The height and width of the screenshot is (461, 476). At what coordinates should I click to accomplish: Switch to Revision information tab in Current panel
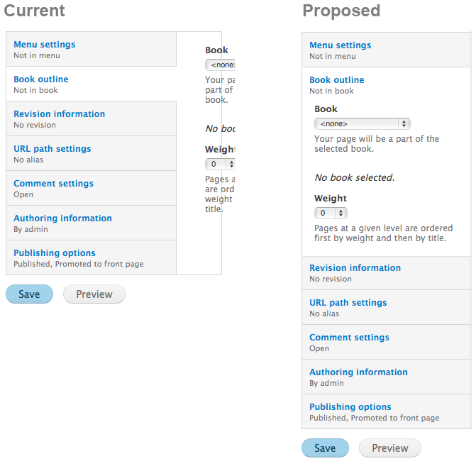point(60,114)
